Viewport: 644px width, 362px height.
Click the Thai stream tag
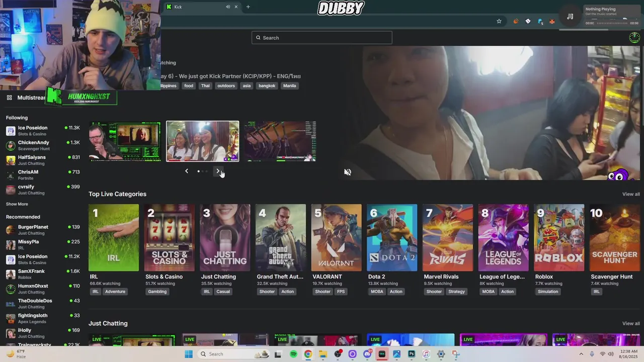coord(205,85)
